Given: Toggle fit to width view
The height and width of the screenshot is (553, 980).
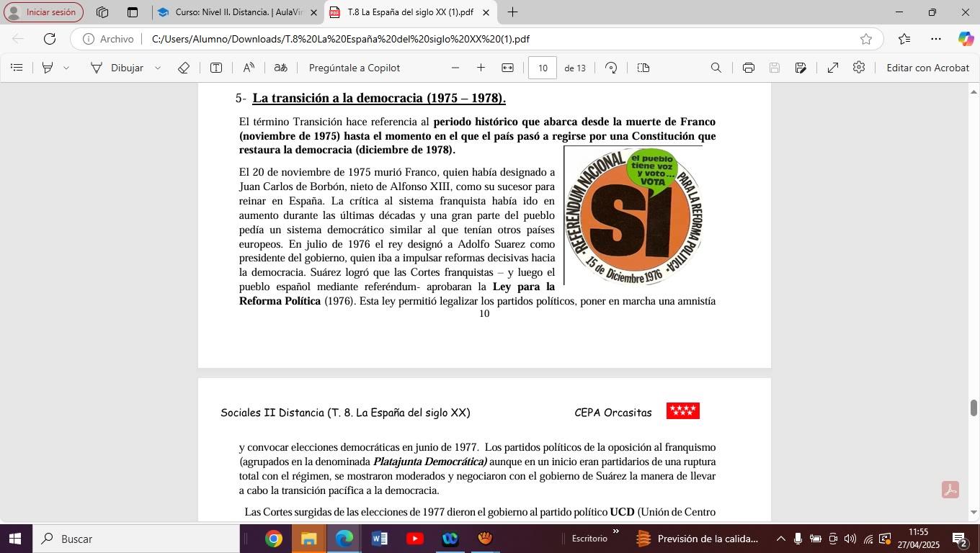Looking at the screenshot, I should coord(507,68).
